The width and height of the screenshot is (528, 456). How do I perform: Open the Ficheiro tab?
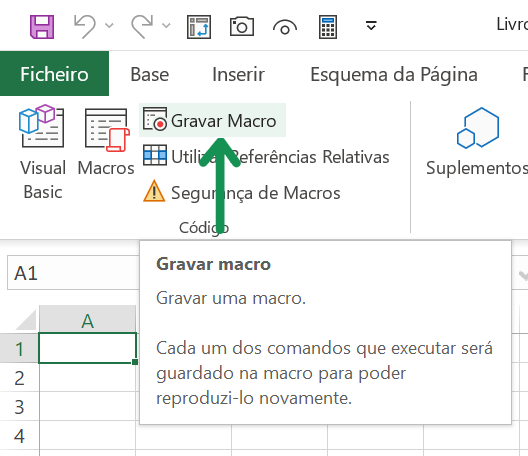tap(54, 74)
